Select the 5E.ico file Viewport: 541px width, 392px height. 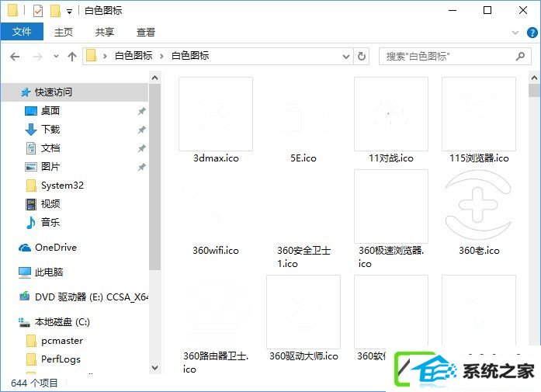pos(303,120)
